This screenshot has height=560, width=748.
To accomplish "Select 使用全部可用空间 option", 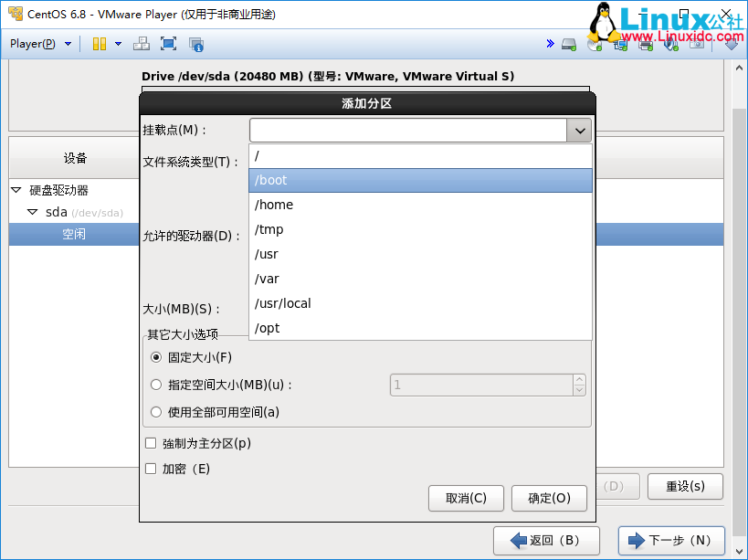I will point(156,411).
